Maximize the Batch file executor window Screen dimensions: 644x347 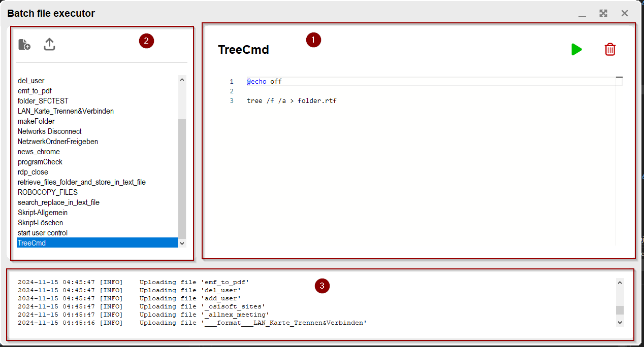point(603,14)
